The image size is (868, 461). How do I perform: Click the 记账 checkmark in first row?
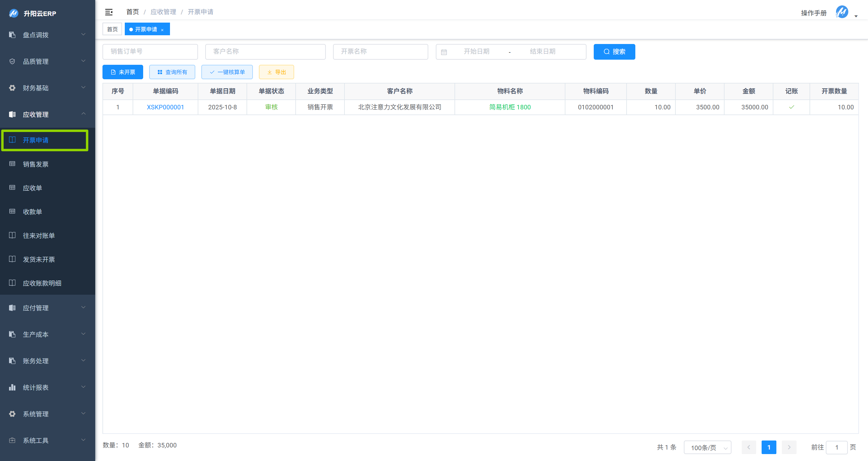coord(791,107)
